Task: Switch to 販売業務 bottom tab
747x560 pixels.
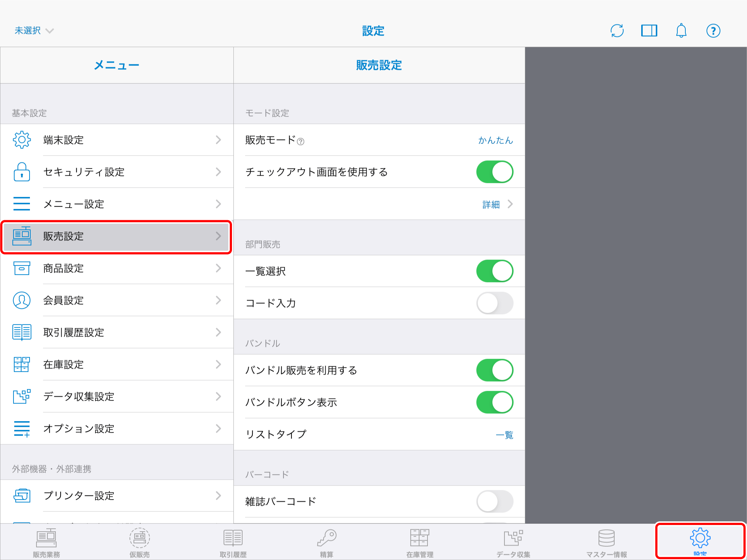Action: pos(46,543)
